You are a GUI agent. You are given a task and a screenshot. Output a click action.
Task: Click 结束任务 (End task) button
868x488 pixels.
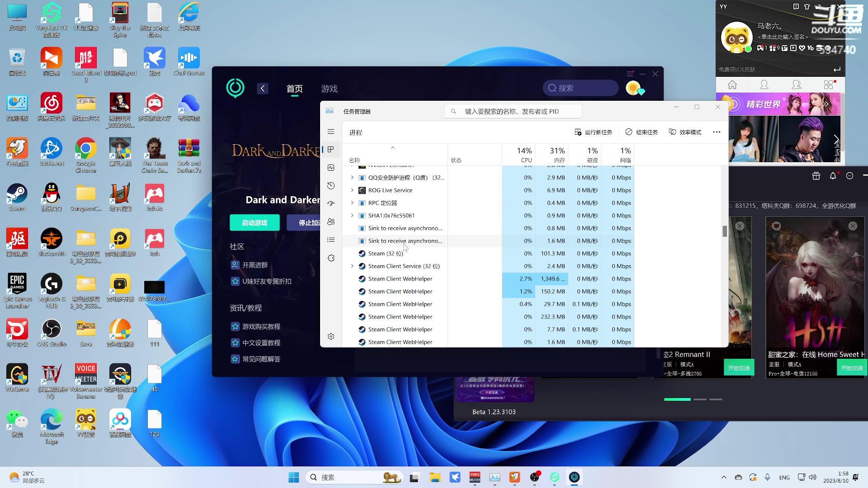pos(642,132)
